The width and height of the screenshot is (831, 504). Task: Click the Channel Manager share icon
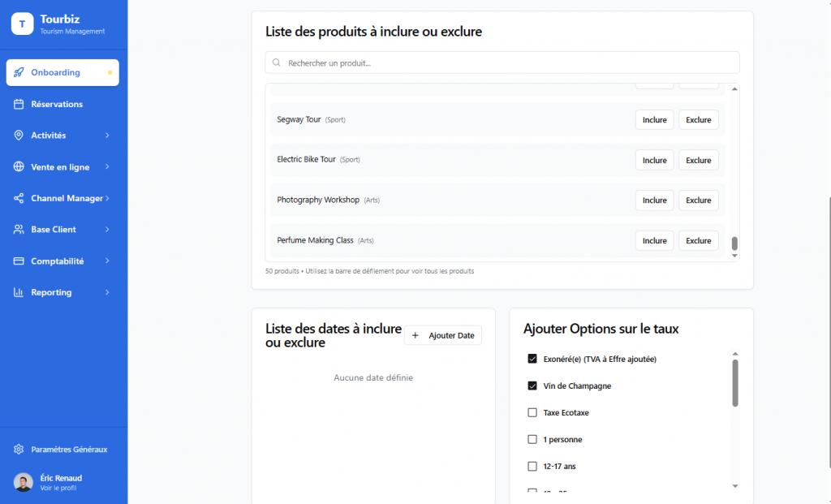point(19,198)
